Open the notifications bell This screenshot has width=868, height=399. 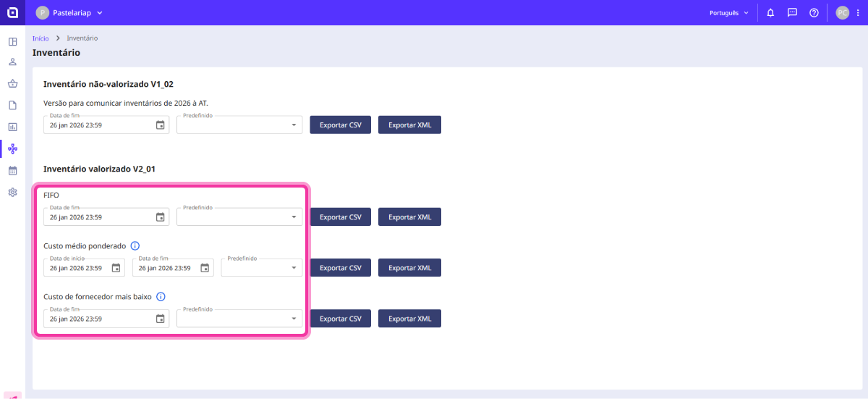point(770,12)
